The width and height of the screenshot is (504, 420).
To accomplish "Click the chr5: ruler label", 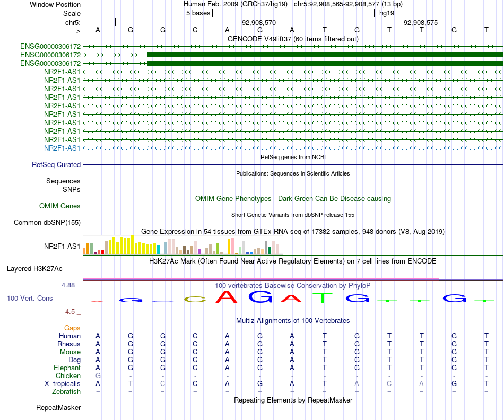I will [x=73, y=22].
